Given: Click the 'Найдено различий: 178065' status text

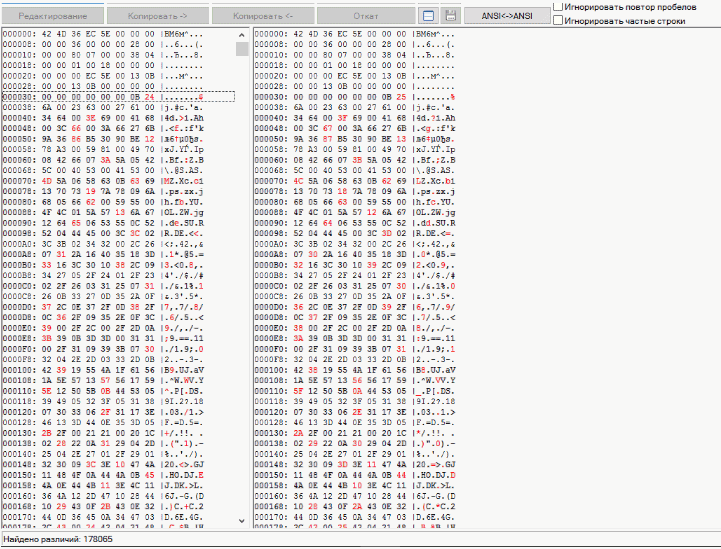Looking at the screenshot, I should pos(58,539).
